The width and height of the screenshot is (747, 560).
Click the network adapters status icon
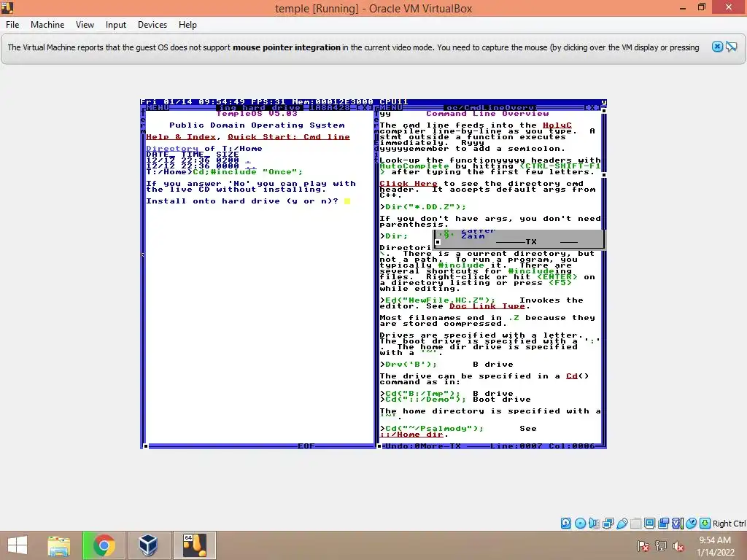(x=608, y=524)
